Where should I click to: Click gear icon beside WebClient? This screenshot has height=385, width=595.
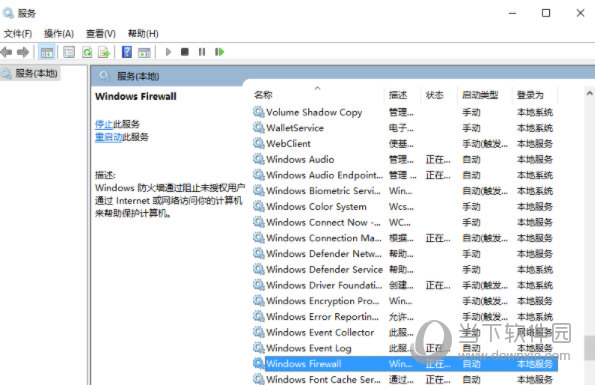click(259, 143)
